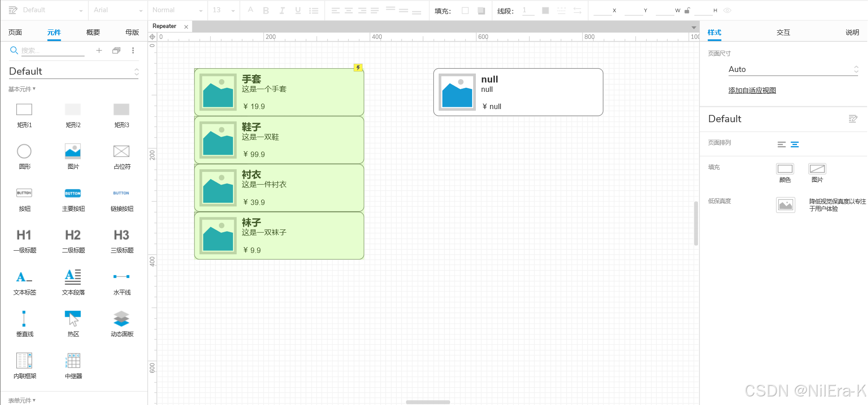
Task: Click the font color A icon
Action: tap(250, 10)
